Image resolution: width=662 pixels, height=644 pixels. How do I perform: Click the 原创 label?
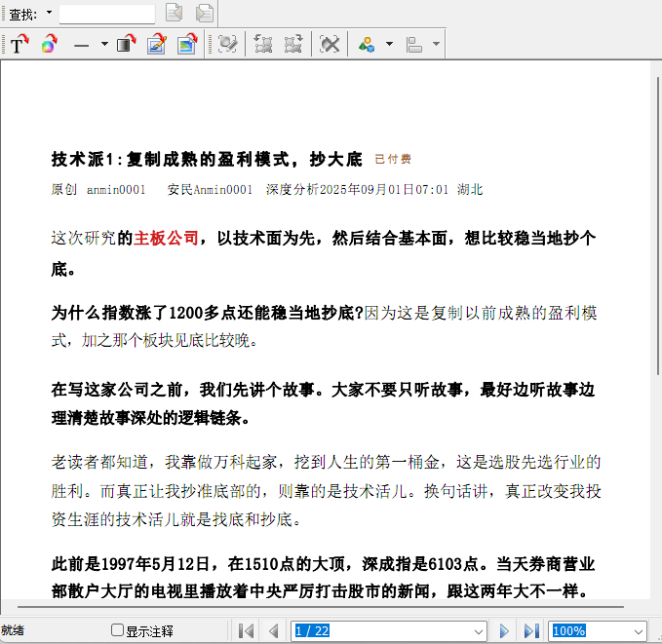64,189
